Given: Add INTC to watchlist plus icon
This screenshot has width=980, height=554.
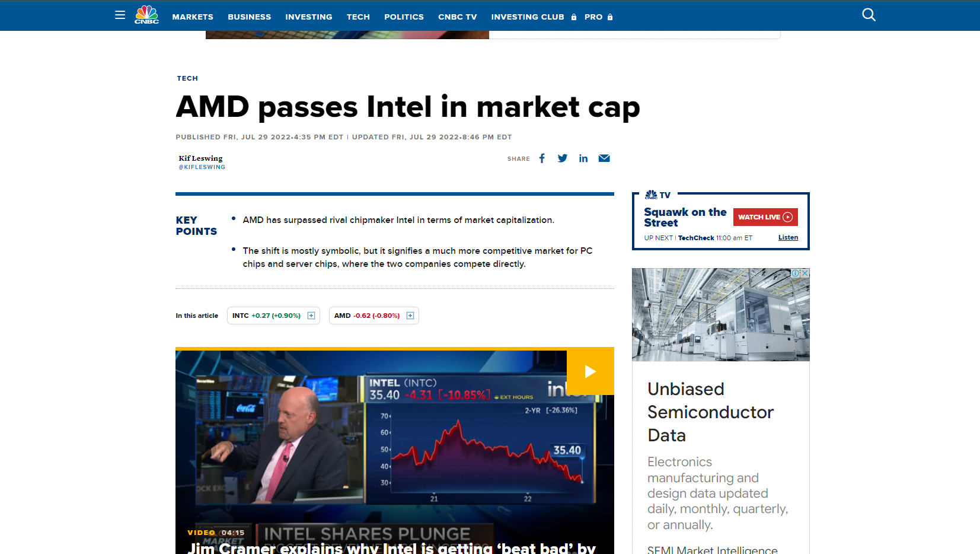Looking at the screenshot, I should (x=311, y=316).
